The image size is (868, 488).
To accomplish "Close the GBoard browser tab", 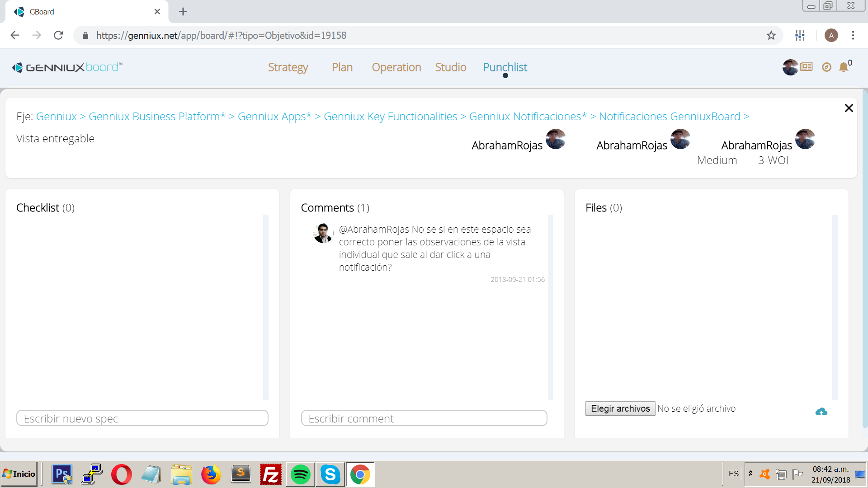I will click(x=157, y=12).
